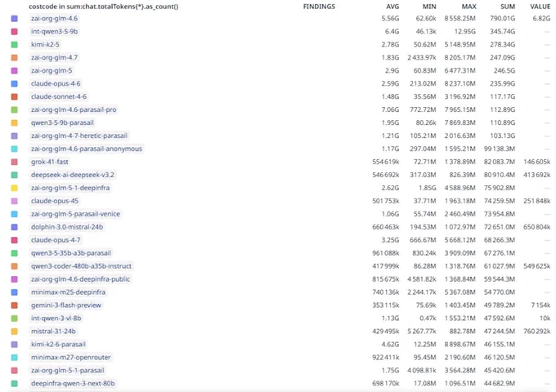Viewport: 556px width, 392px height.
Task: Click the 8 898.67M max for kimi-k2-6-parasail
Action: point(460,344)
